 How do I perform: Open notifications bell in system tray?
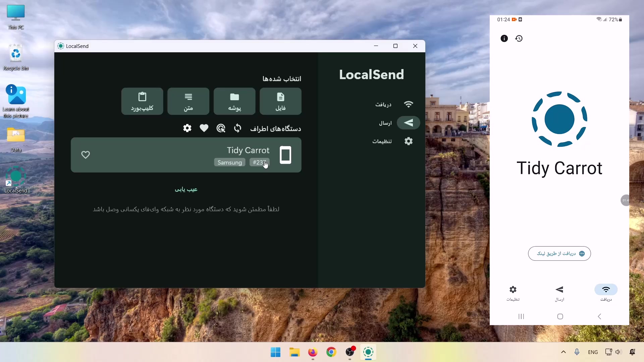tap(632, 352)
